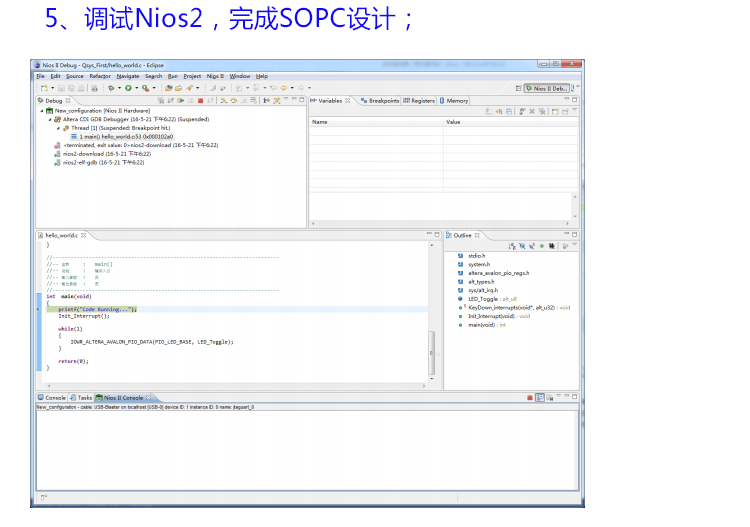
Task: Click the Value column header in Variables
Action: 511,122
